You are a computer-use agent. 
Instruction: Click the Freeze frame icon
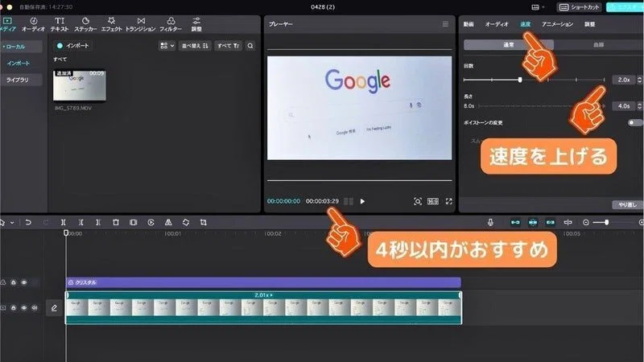pos(134,222)
